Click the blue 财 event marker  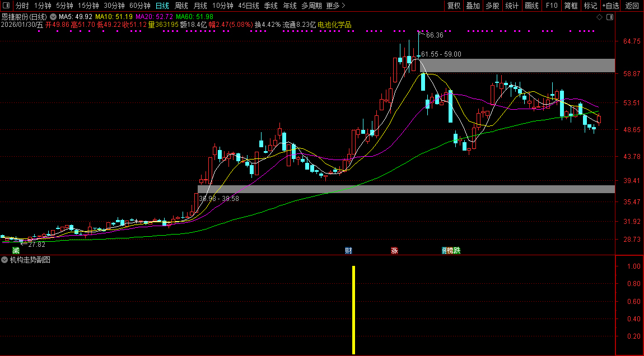348,250
